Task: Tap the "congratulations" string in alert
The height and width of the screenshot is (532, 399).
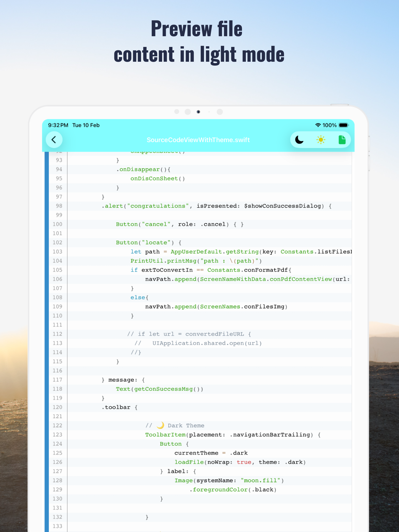Action: click(x=158, y=206)
